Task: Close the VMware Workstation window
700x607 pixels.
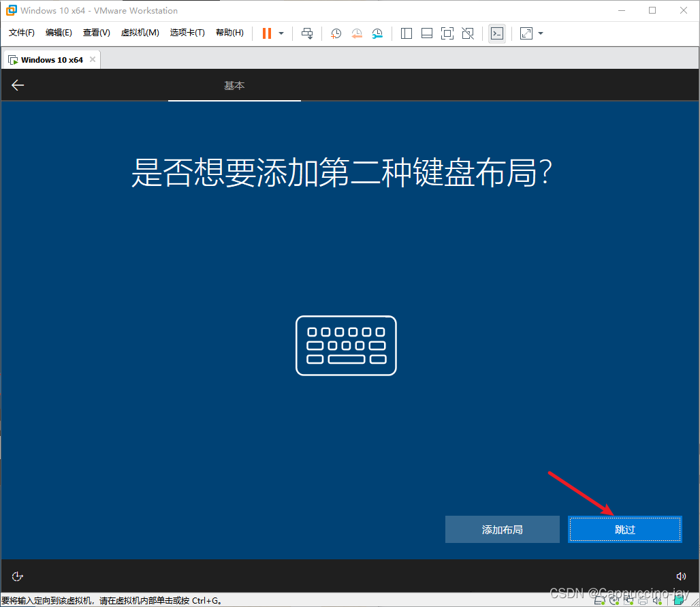Action: [684, 10]
